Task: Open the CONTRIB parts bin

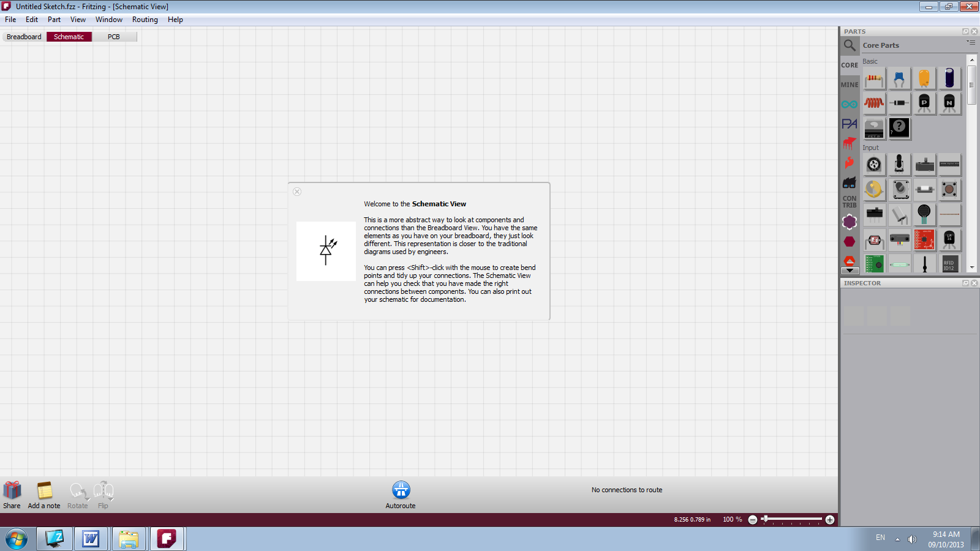Action: pos(850,202)
